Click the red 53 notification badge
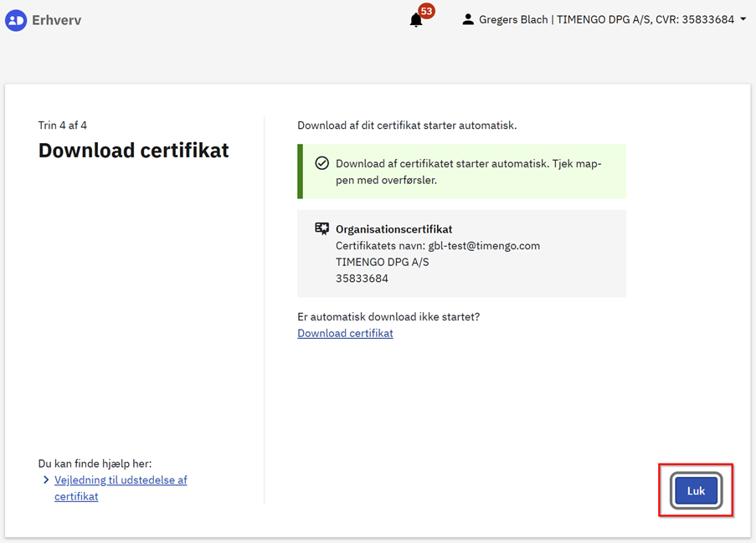 tap(426, 11)
